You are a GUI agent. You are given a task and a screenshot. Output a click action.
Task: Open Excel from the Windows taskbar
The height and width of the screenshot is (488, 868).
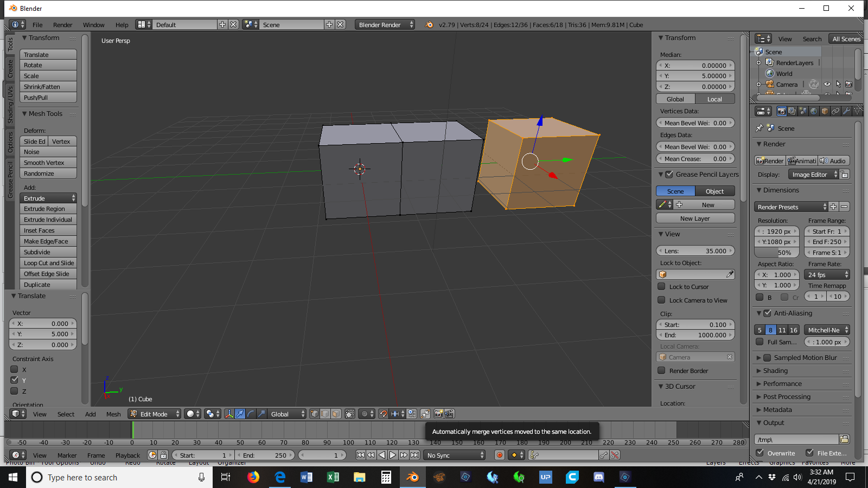(333, 477)
